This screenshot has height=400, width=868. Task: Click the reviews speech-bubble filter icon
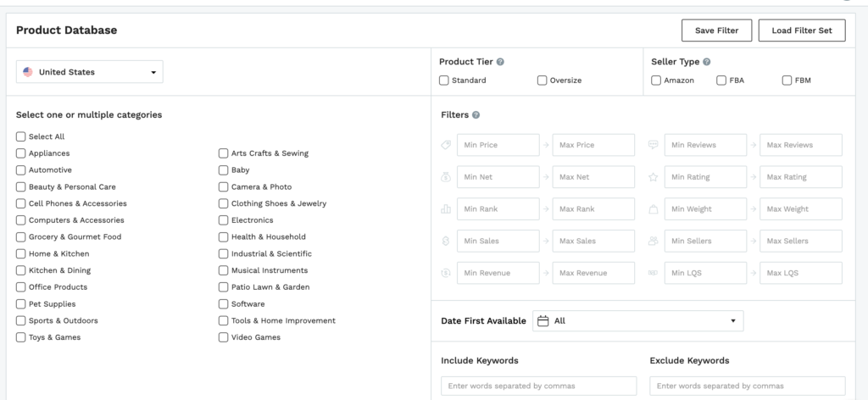tap(654, 145)
